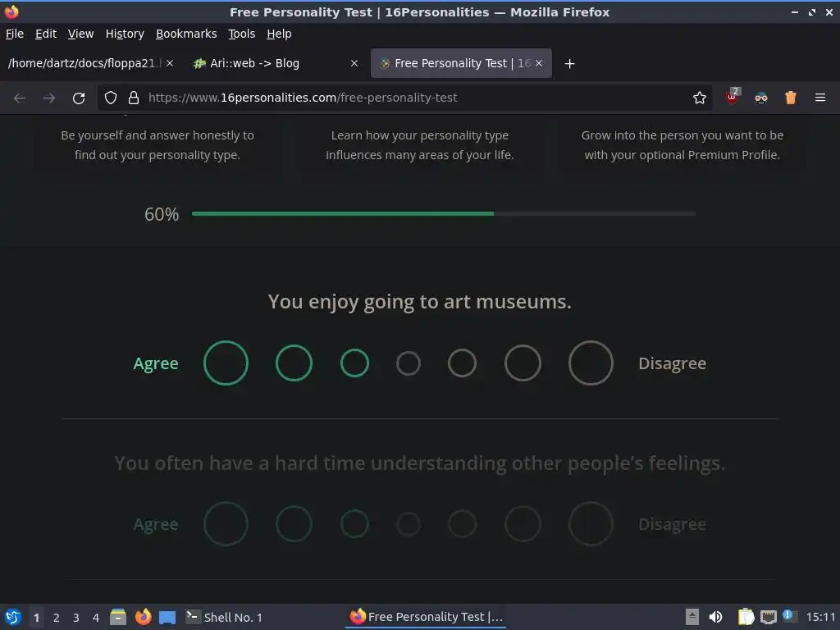Viewport: 840px width, 630px height.
Task: Close the floppa21 file tab
Action: click(x=169, y=63)
